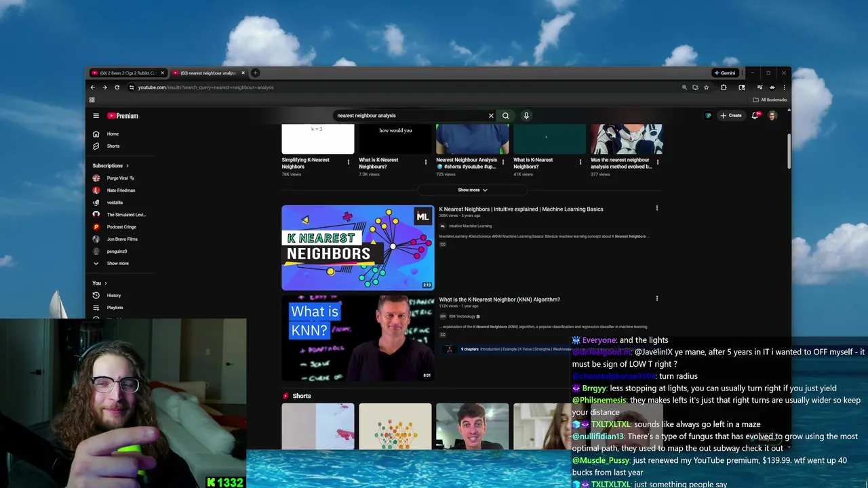Open options for 'What is K-Nearest Neighbours?'
868x488 pixels.
(x=426, y=163)
